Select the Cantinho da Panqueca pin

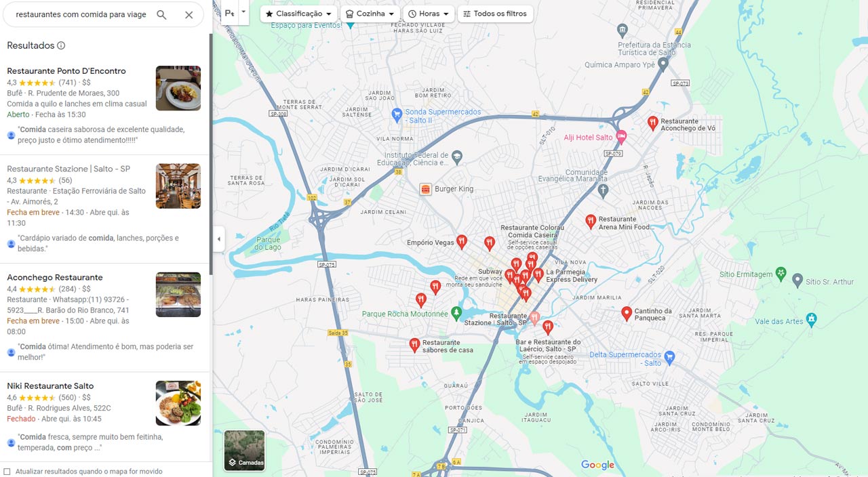[627, 314]
